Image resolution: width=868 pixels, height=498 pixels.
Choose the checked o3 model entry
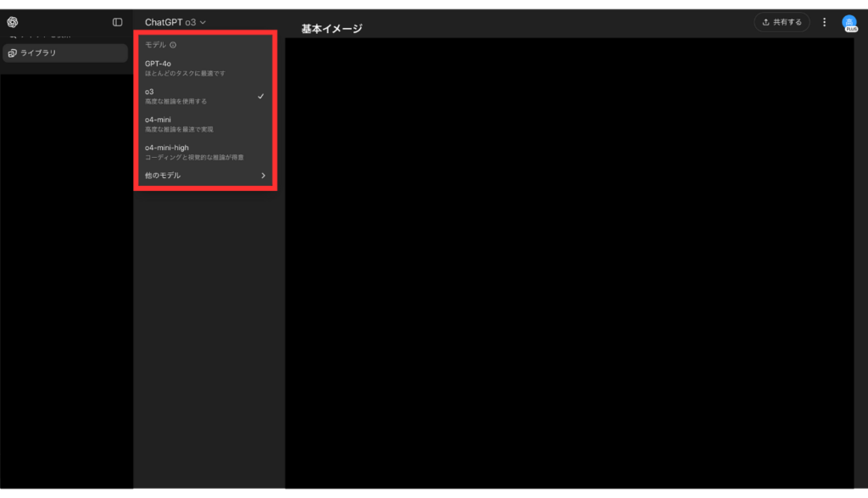(205, 97)
